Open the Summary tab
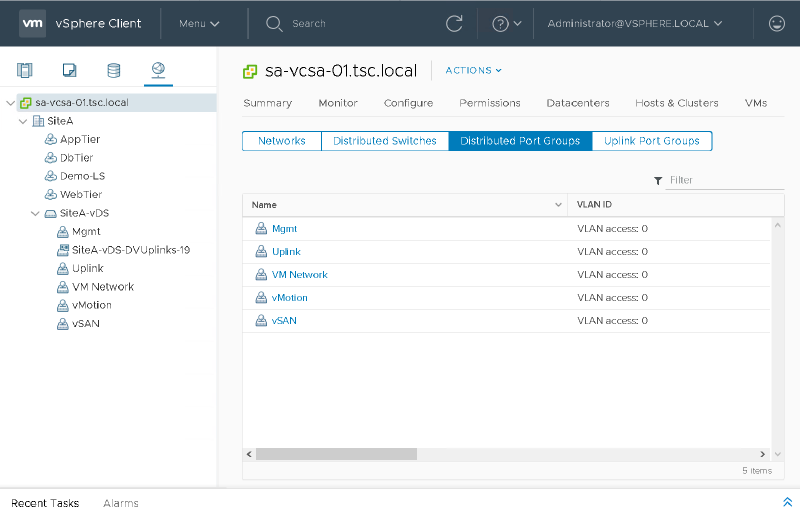800x514 pixels. [267, 103]
